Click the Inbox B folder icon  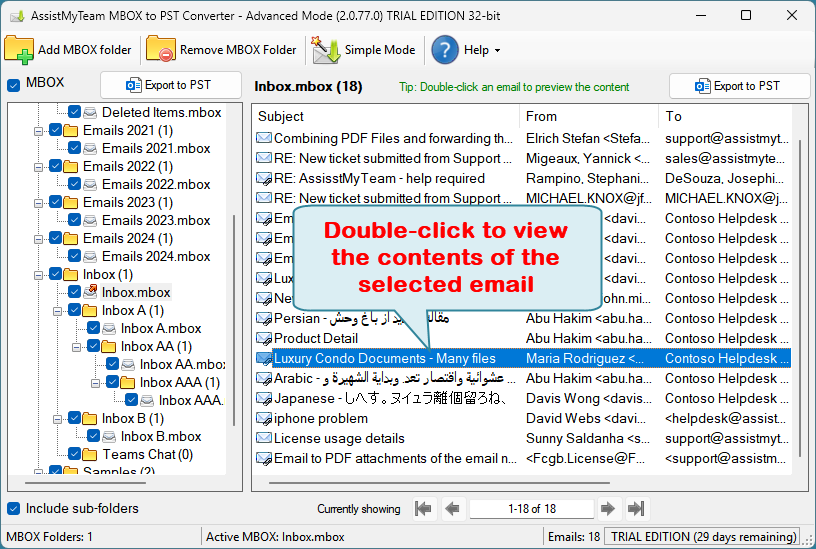coord(90,418)
